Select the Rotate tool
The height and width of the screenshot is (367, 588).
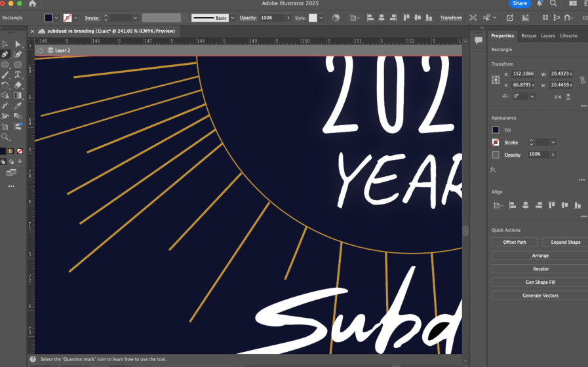pos(5,85)
